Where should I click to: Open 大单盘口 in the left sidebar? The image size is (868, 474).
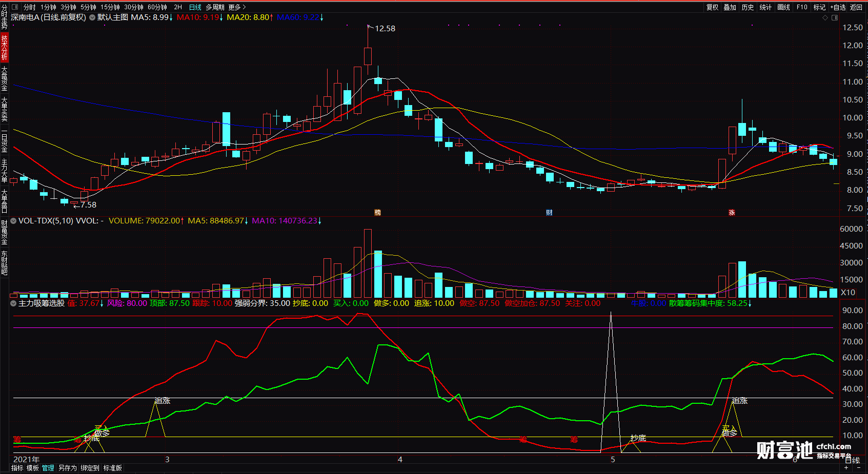click(x=4, y=200)
